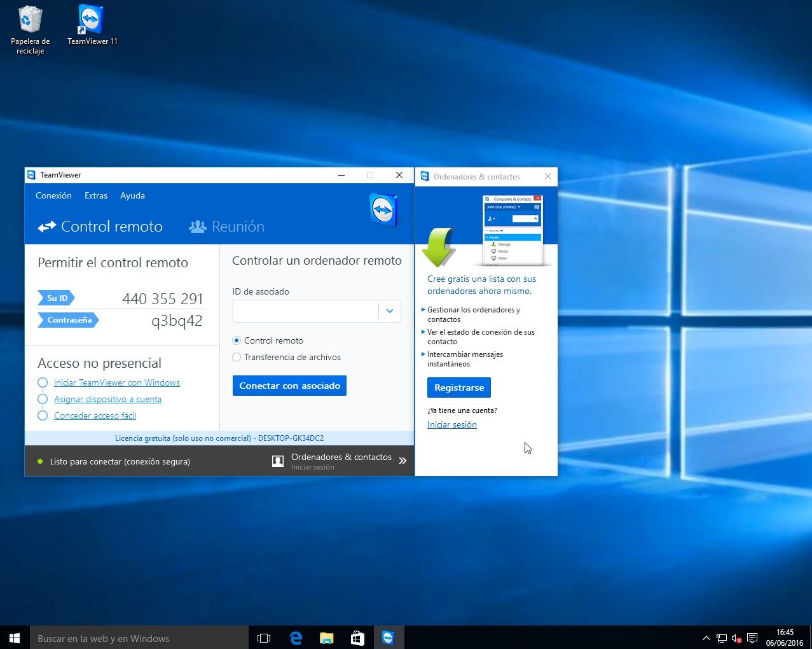Click the volume icon in system tray

pos(736,638)
